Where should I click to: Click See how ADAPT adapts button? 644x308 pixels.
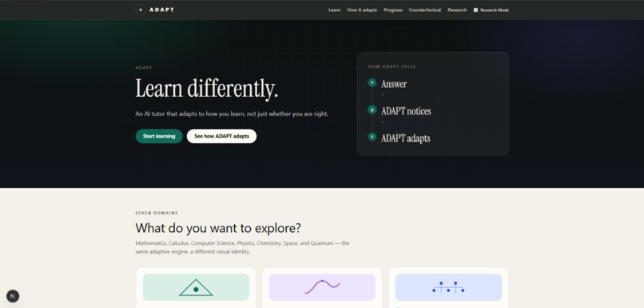221,136
